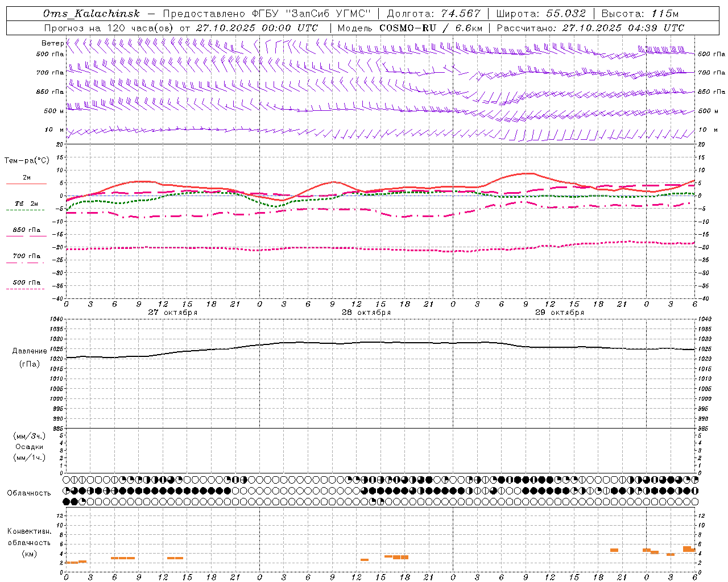Click 985 on the left pressure axis
The image size is (728, 582).
pyautogui.click(x=58, y=429)
